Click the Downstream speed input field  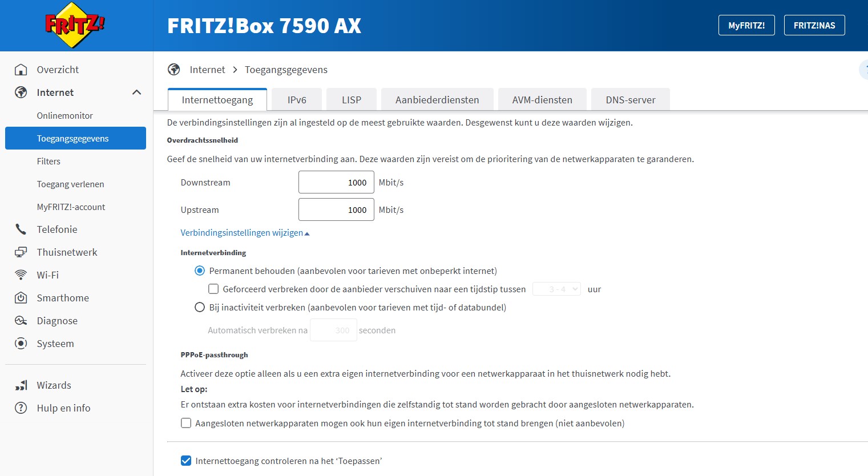[336, 183]
